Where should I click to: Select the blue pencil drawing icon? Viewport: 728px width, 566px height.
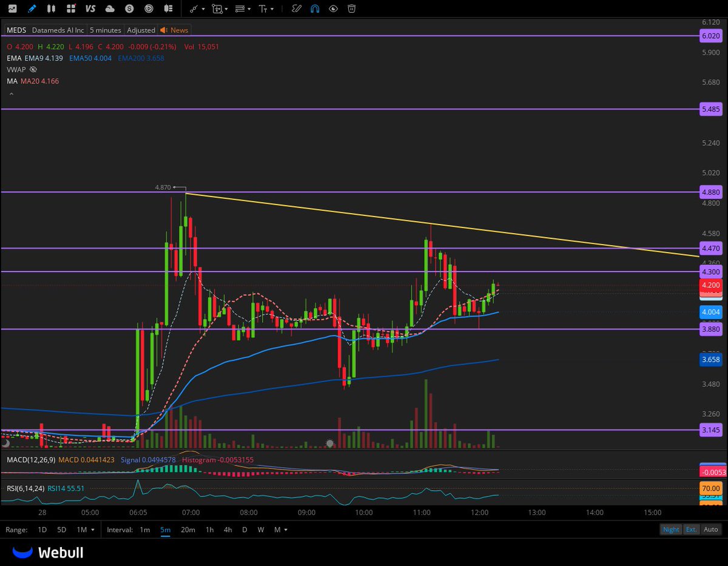pyautogui.click(x=32, y=8)
